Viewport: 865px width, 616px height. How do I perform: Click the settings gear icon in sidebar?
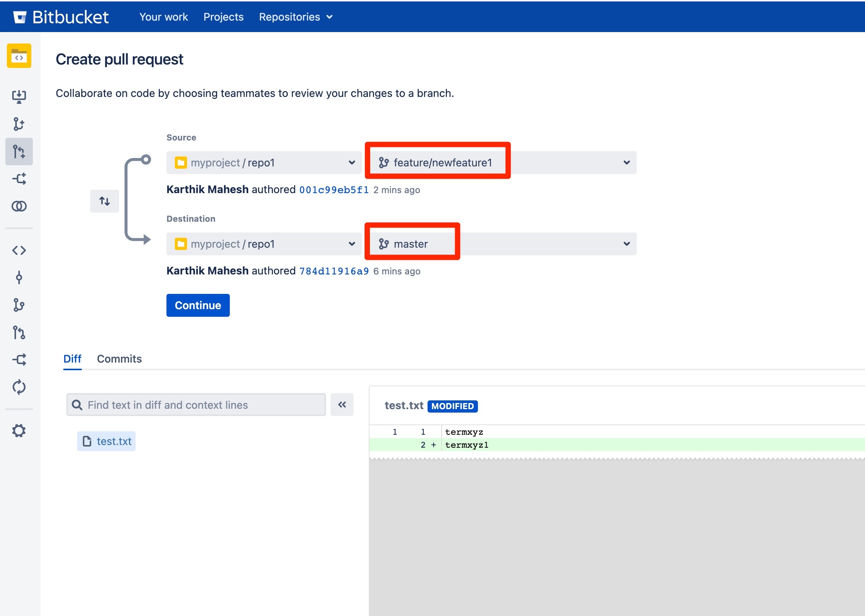[x=19, y=430]
